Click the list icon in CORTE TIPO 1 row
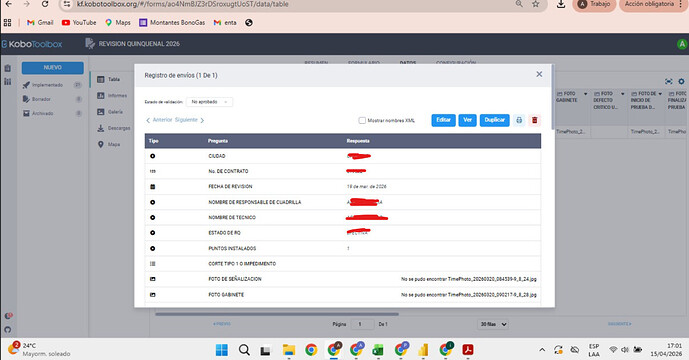 click(x=152, y=264)
